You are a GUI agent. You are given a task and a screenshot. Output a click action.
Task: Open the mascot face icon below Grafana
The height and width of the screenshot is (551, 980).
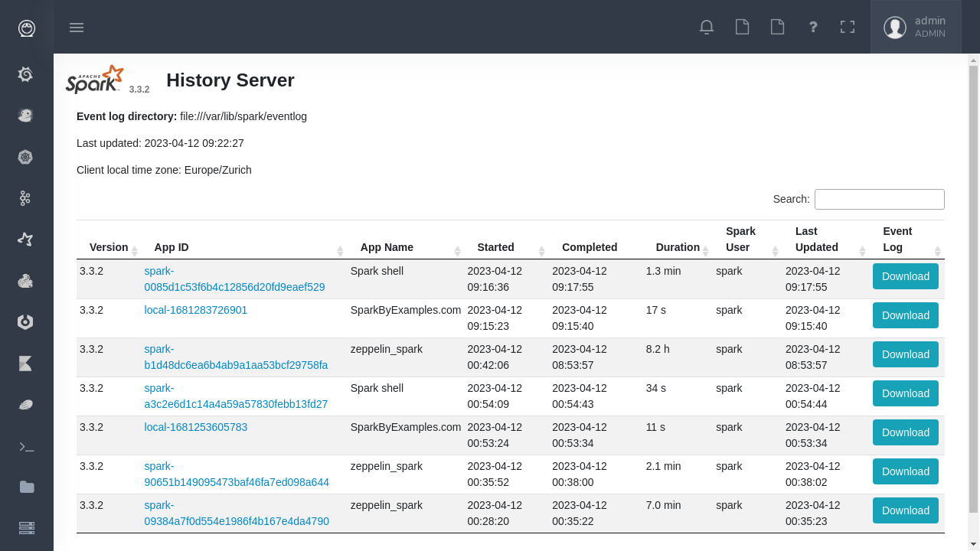coord(25,116)
